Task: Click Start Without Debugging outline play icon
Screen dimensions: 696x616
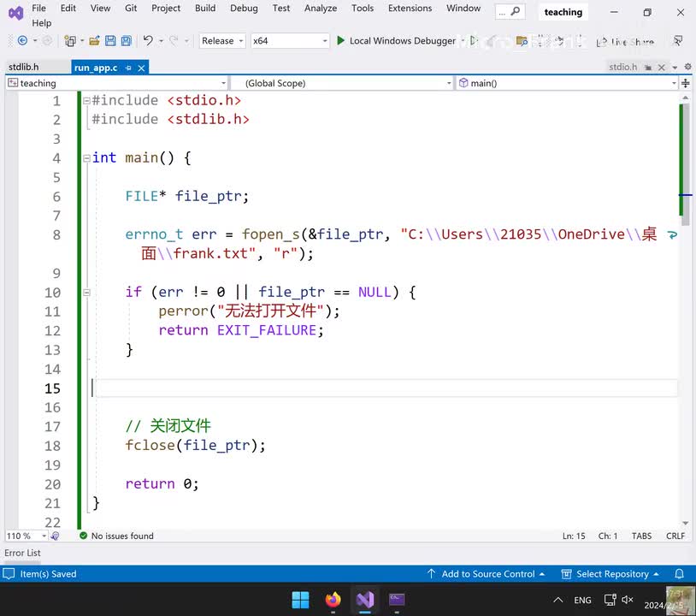Action: tap(473, 41)
